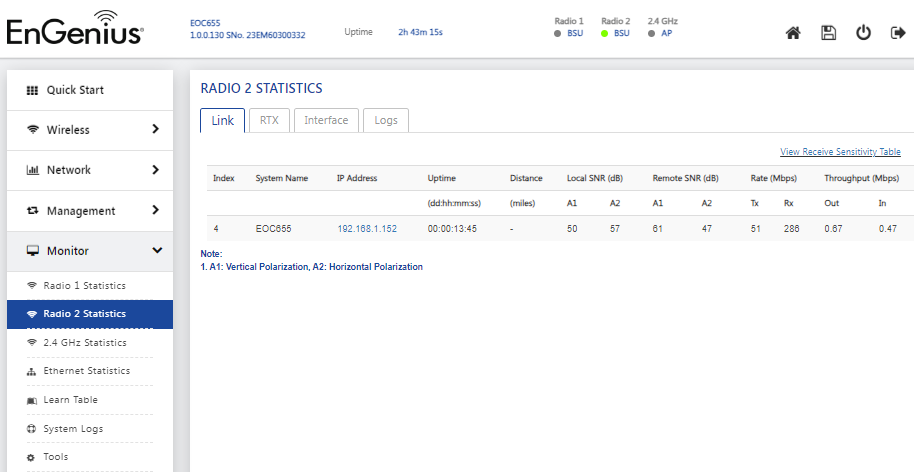914x472 pixels.
Task: Click the 2.4 GHz grey status dot
Action: (x=651, y=34)
